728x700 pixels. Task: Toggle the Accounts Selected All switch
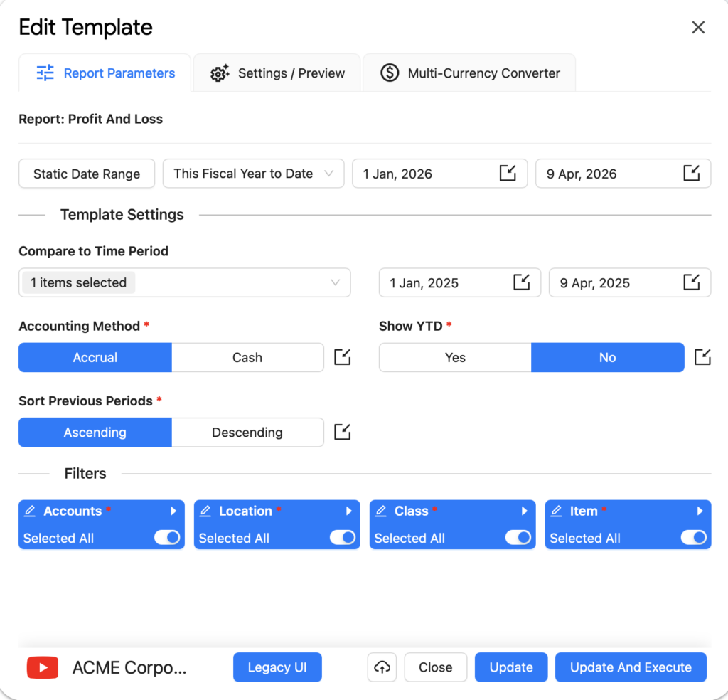167,538
